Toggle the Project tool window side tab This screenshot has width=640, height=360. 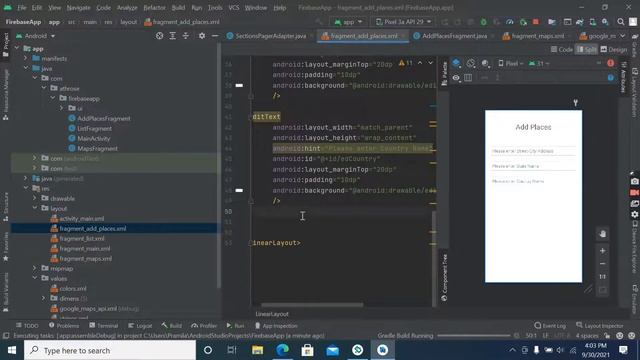coord(5,45)
